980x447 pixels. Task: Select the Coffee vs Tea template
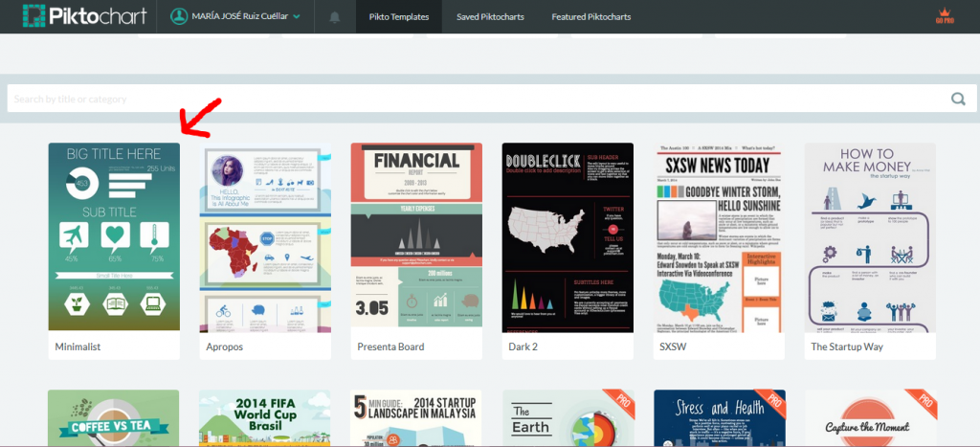coord(114,417)
